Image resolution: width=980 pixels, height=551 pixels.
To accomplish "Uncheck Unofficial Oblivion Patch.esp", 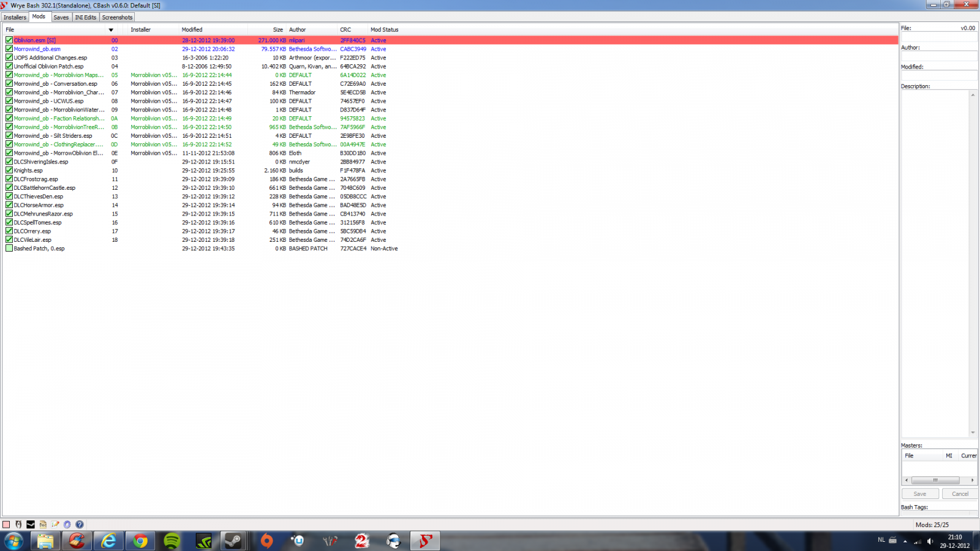I will pyautogui.click(x=9, y=66).
